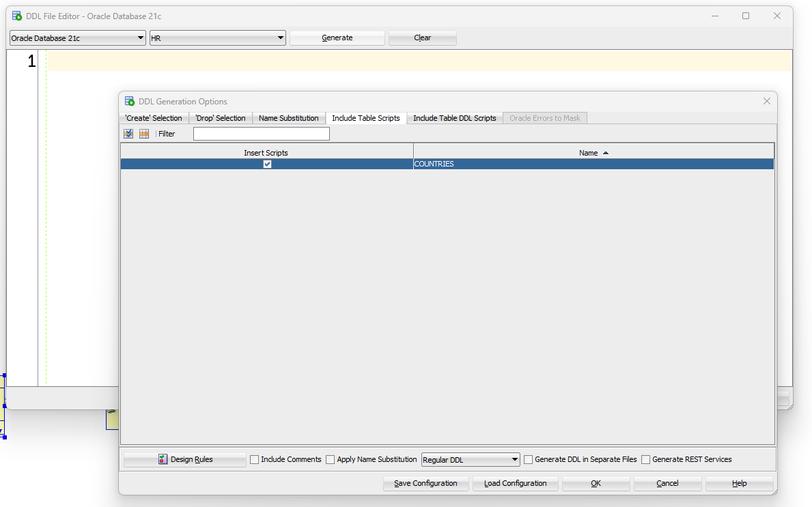
Task: Click into the Filter text field
Action: [x=262, y=134]
